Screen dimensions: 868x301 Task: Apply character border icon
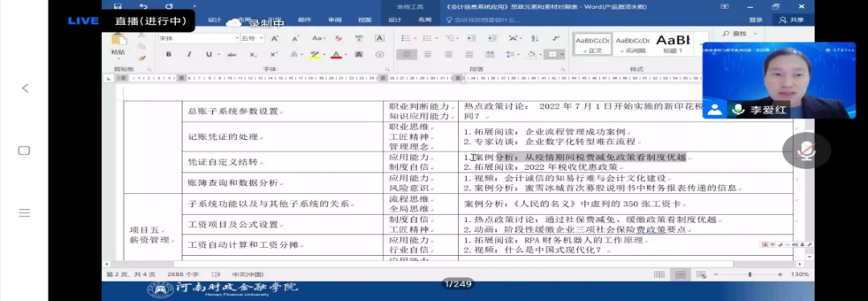pyautogui.click(x=379, y=39)
